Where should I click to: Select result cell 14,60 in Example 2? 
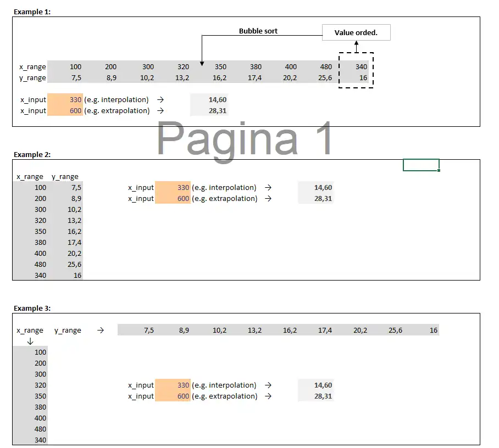315,188
